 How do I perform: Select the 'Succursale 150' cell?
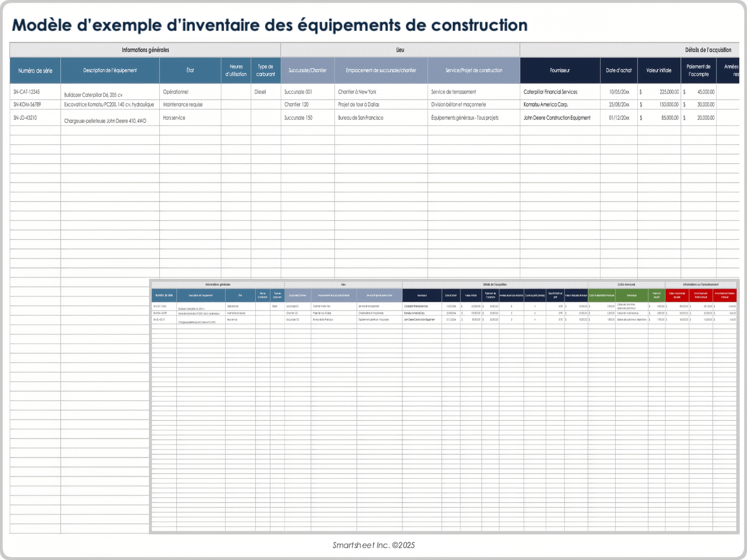[308, 118]
